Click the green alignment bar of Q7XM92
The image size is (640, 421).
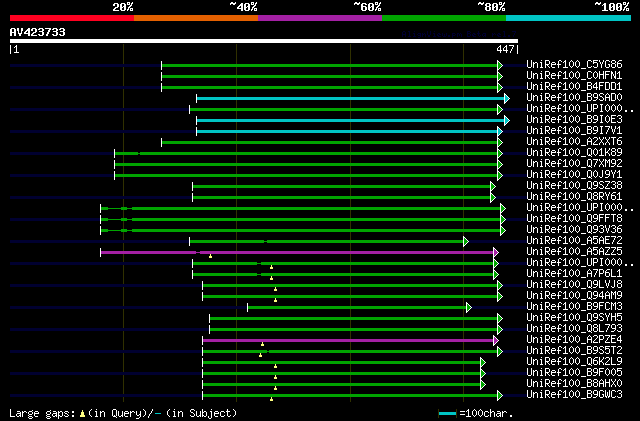(x=306, y=165)
